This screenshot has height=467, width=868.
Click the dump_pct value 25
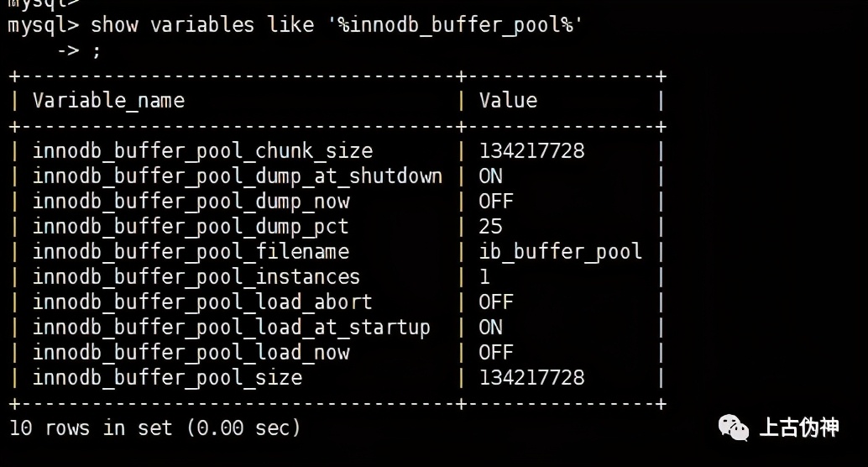tap(490, 227)
